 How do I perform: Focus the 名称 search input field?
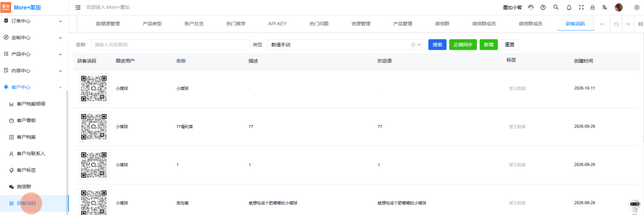pos(170,45)
